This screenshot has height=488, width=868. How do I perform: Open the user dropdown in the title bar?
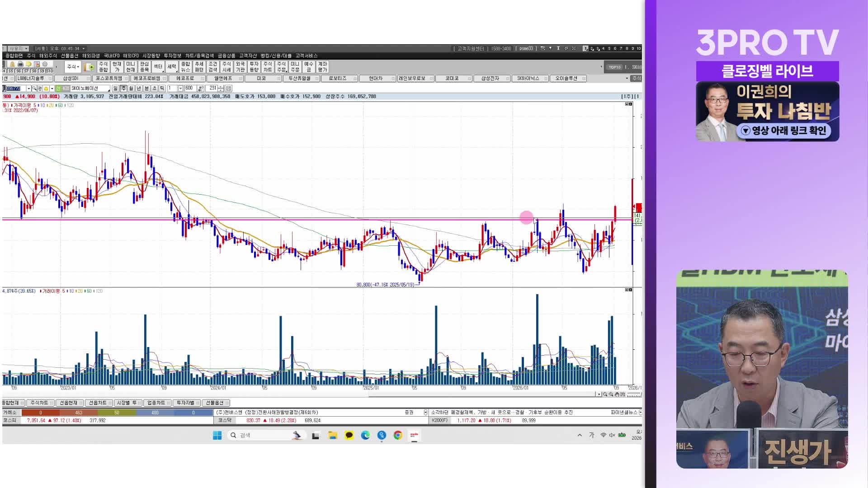click(17, 48)
